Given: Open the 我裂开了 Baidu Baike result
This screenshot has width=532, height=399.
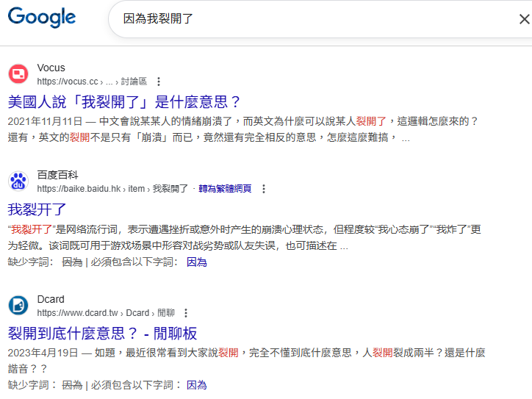Looking at the screenshot, I should pyautogui.click(x=37, y=209).
